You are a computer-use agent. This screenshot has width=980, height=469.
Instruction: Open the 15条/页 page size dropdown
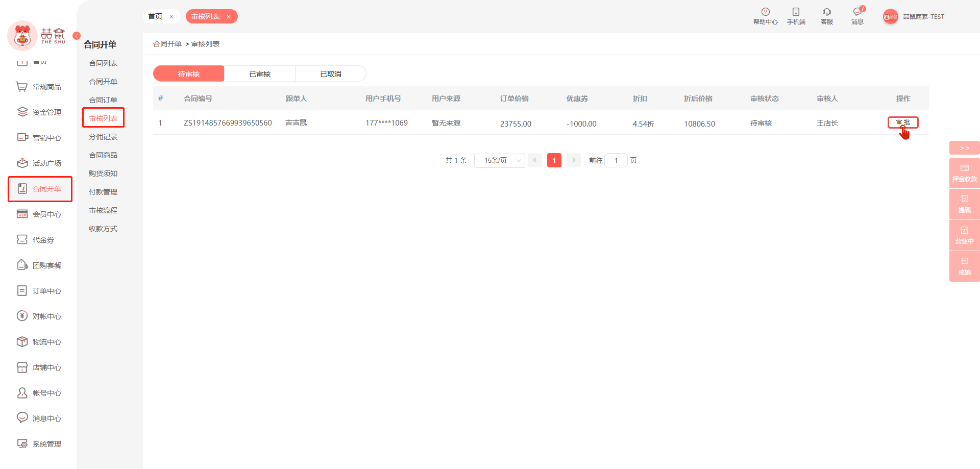click(500, 160)
